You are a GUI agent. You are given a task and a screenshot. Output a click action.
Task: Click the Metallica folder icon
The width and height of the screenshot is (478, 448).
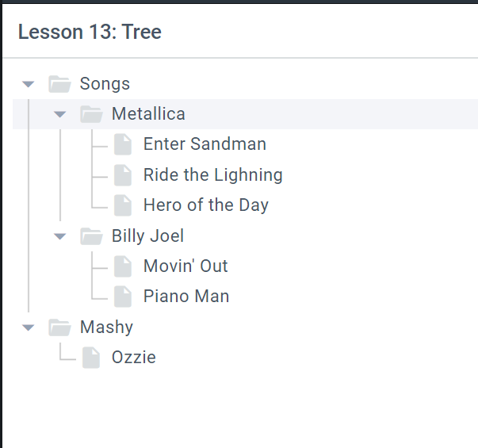(91, 114)
